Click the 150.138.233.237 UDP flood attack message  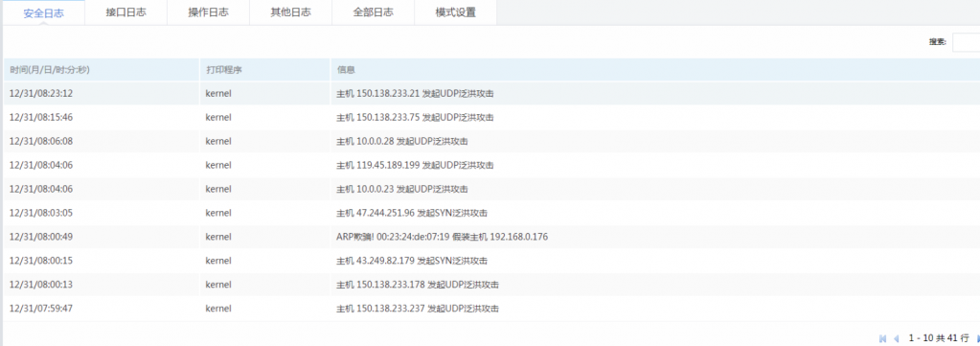coord(418,309)
